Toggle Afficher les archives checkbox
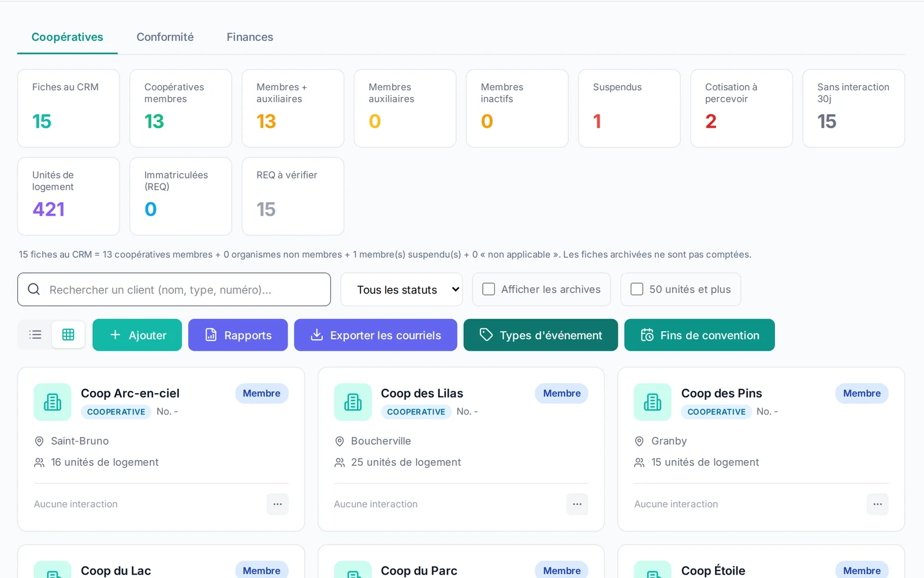This screenshot has width=924, height=578. [x=489, y=289]
